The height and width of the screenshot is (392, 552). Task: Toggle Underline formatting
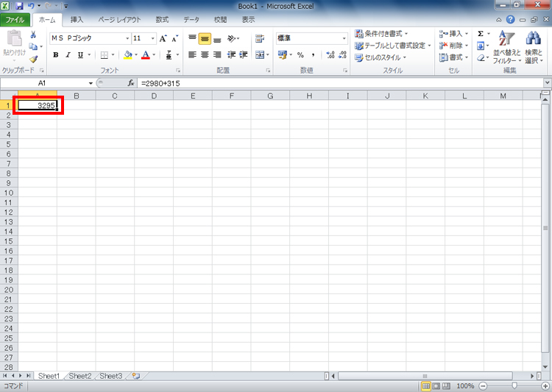81,55
